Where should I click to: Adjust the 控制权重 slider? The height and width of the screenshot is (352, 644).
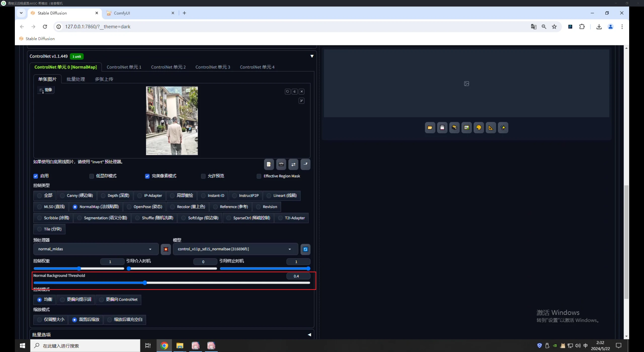tap(79, 269)
